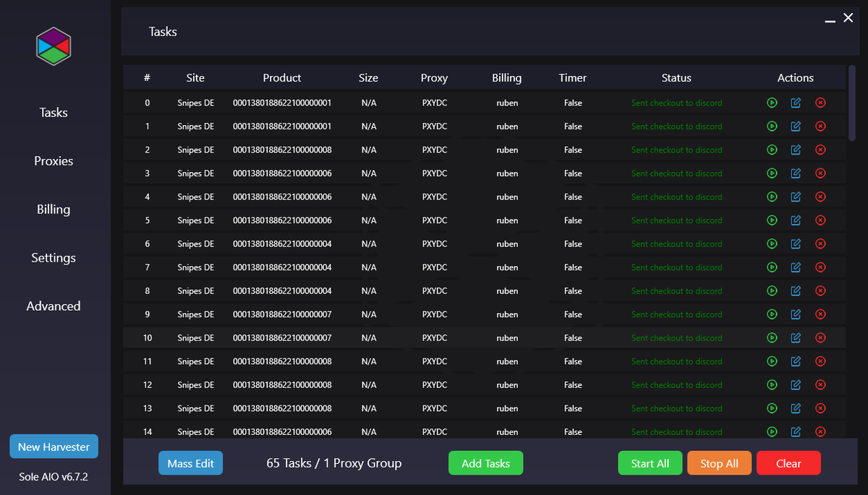Launch a New Harvester

(x=54, y=447)
